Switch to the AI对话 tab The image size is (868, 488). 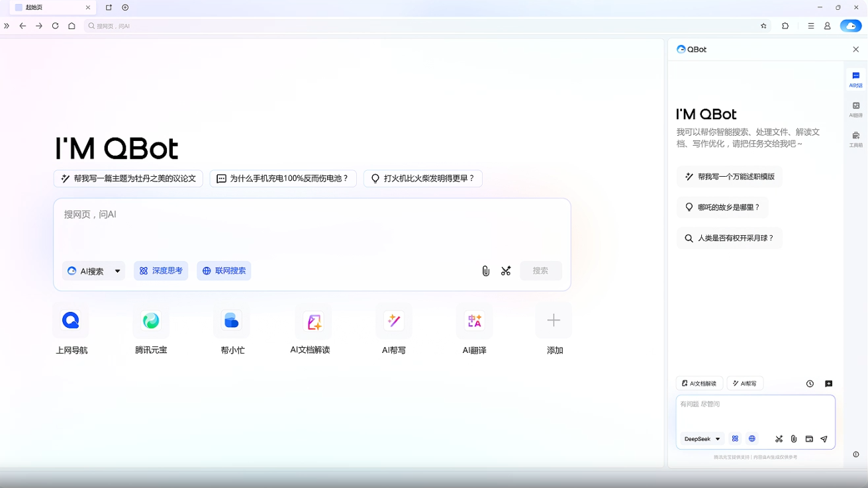point(855,79)
